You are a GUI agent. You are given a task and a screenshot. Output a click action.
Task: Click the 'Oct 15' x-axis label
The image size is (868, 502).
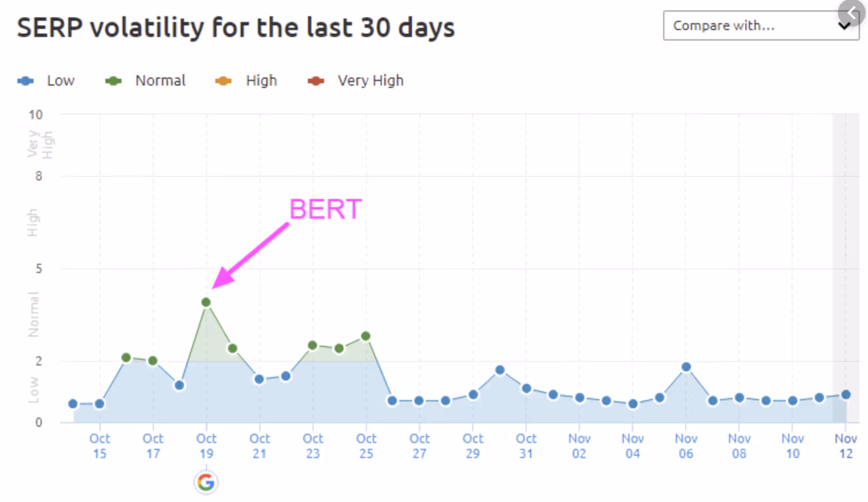point(100,446)
